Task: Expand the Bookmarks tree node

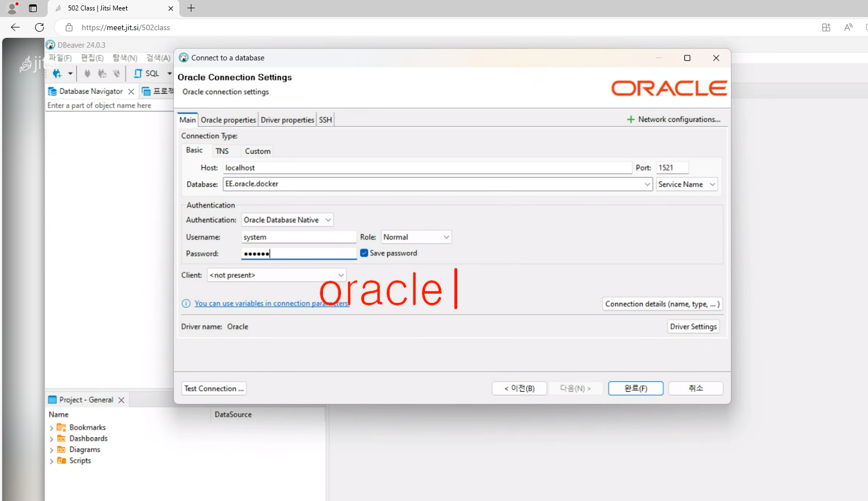Action: [x=52, y=428]
